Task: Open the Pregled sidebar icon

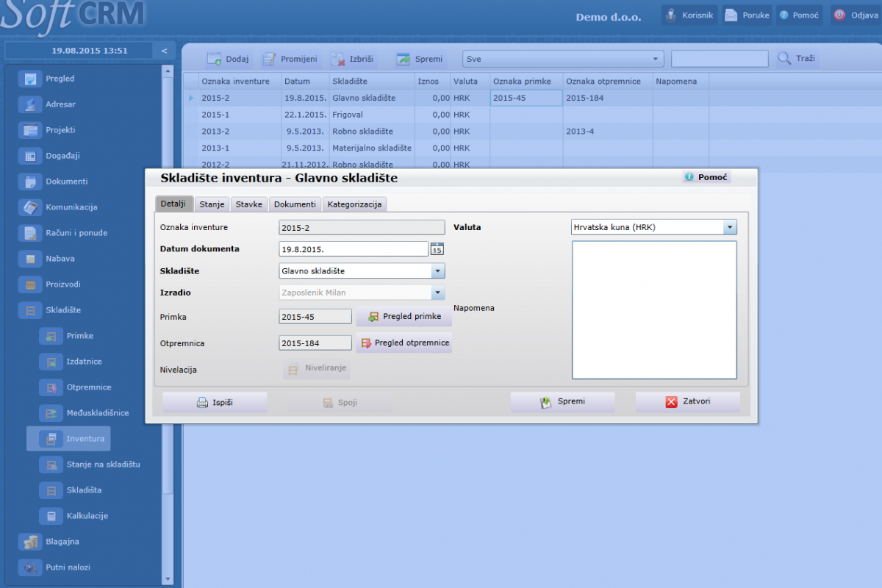Action: (x=30, y=79)
